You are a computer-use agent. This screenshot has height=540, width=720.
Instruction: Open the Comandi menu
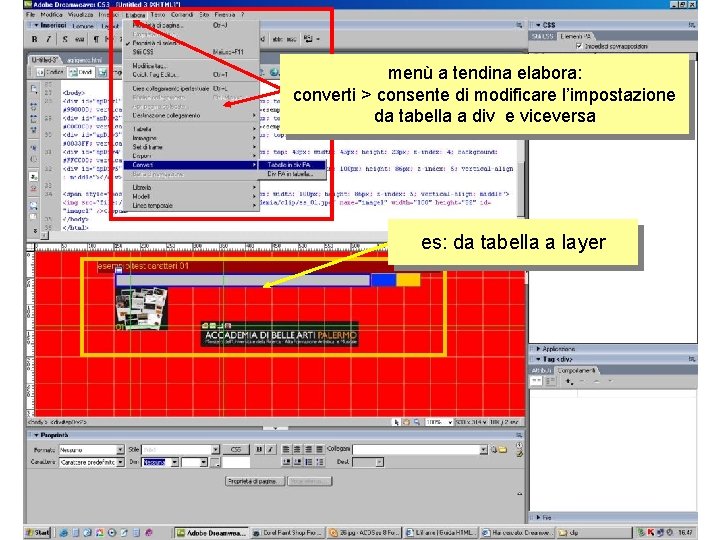point(182,15)
